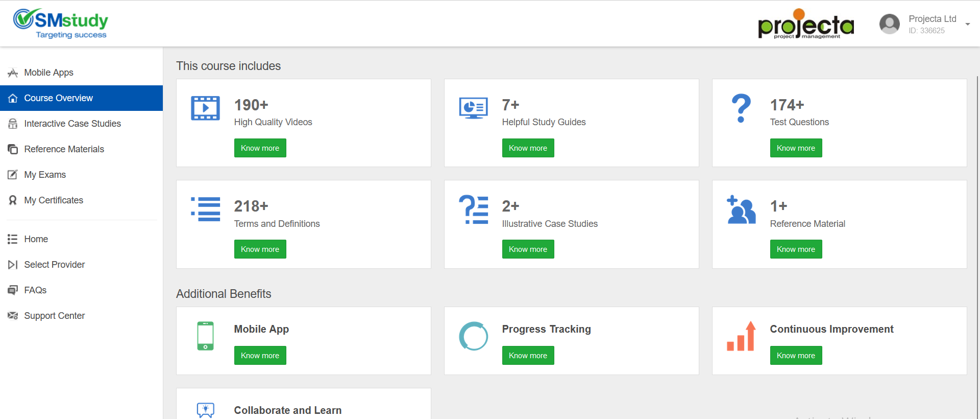Click the Test Questions question mark icon

click(x=741, y=108)
